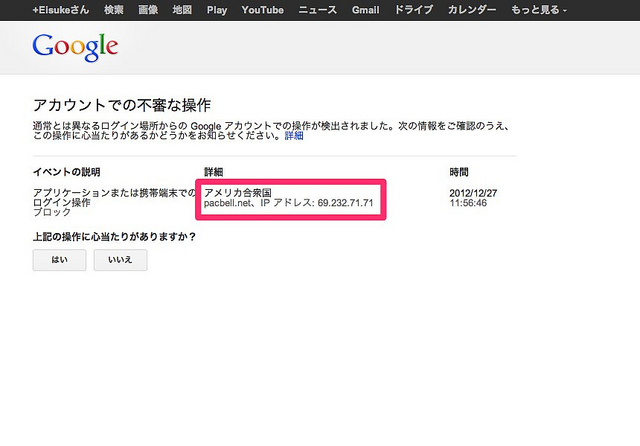
Task: Open Gmail from the navigation bar
Action: coord(366,10)
